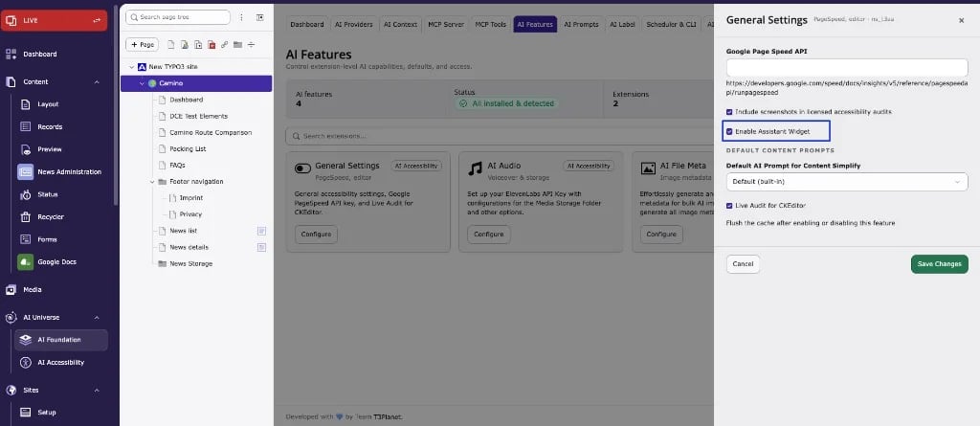Click the Search extensions field

[500, 136]
